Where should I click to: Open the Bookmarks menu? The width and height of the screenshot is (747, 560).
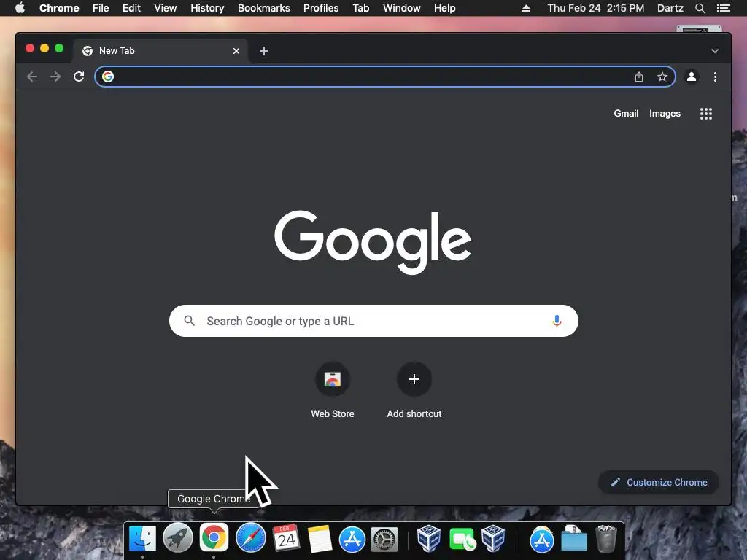point(264,8)
